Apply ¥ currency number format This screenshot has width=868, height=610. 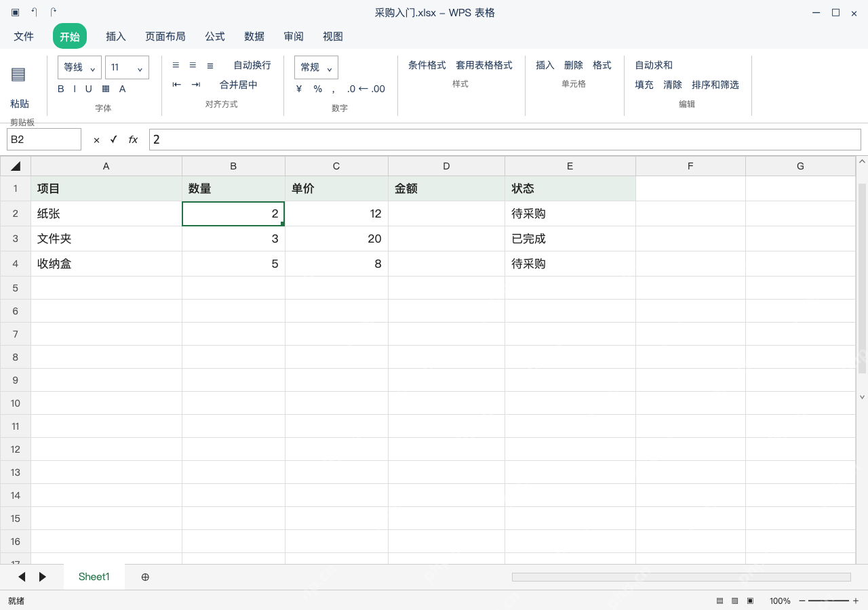299,89
